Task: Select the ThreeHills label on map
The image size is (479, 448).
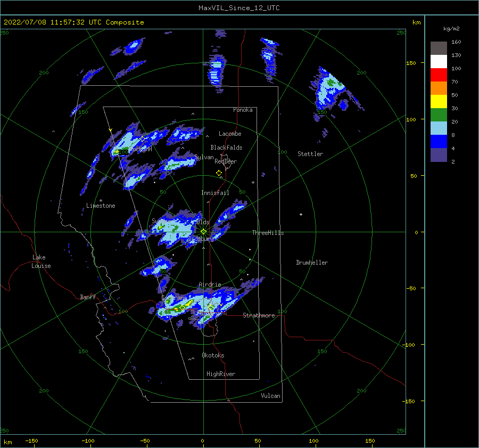Action: click(268, 233)
